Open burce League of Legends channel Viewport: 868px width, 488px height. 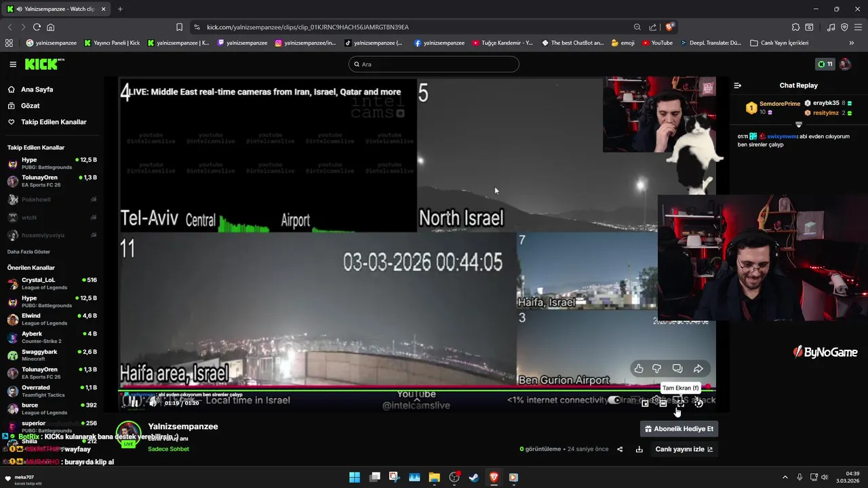(52, 409)
